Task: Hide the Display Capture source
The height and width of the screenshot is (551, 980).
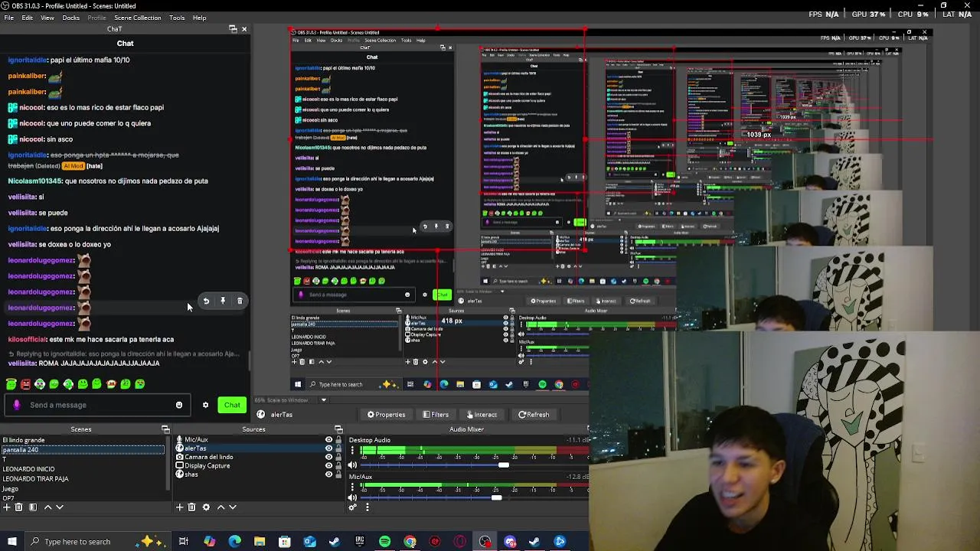Action: click(329, 465)
